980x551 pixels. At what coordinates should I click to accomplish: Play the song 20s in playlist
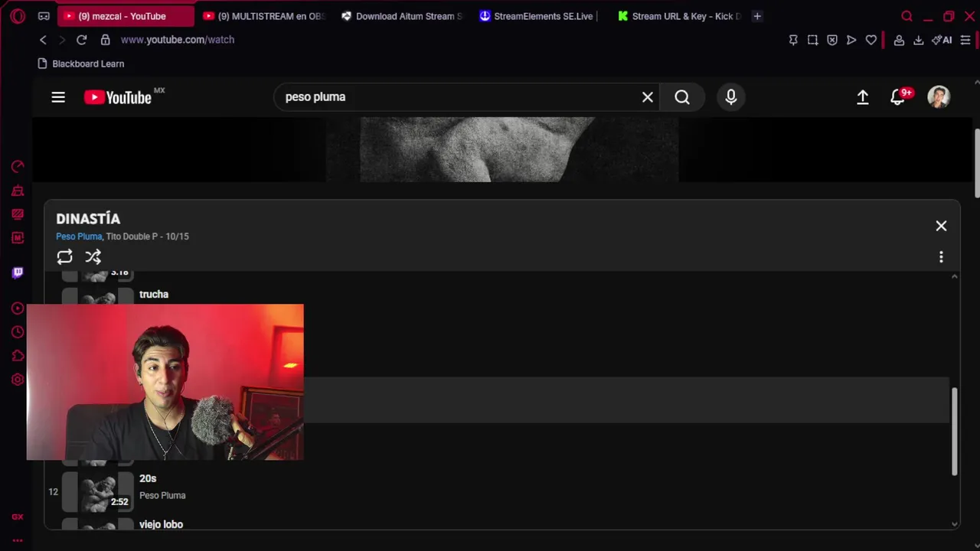tap(148, 479)
